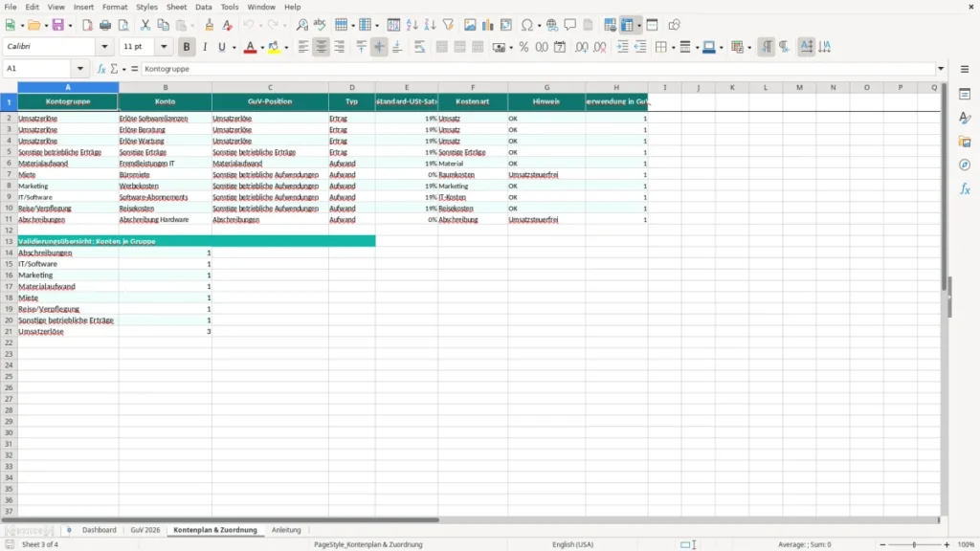Click the Find and Replace icon

301,25
